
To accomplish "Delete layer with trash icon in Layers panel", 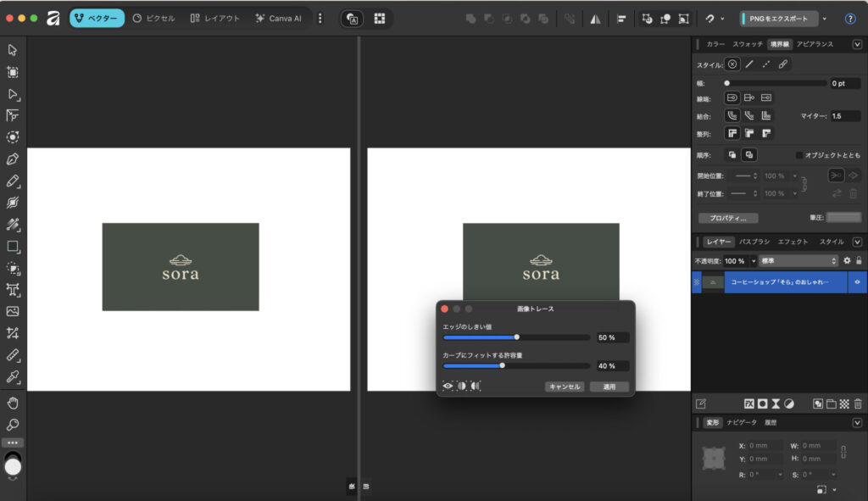I will (858, 404).
